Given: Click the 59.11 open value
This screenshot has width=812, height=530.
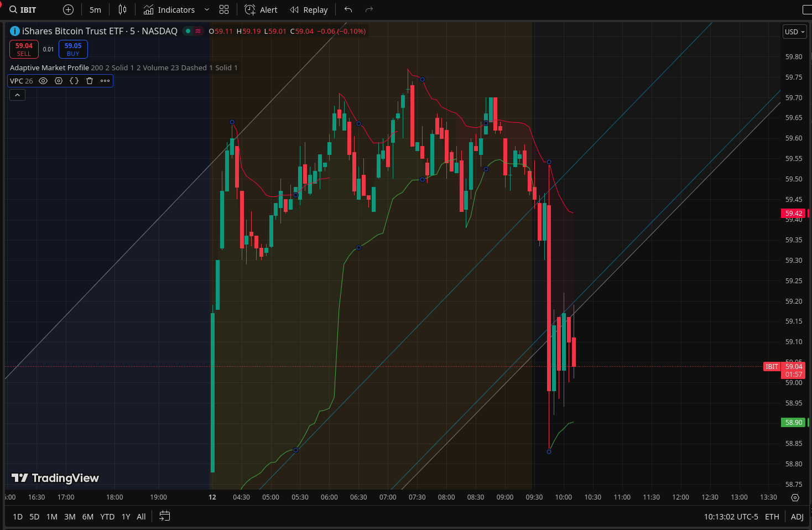Looking at the screenshot, I should [x=223, y=32].
